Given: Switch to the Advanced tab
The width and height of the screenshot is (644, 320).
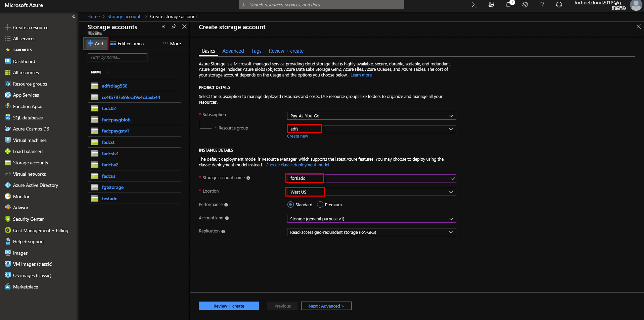Looking at the screenshot, I should [233, 51].
